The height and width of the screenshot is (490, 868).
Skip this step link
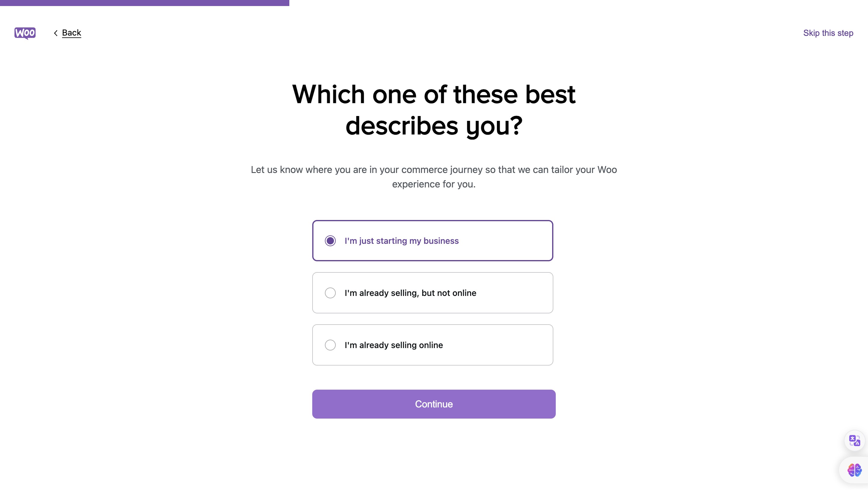[x=828, y=33]
